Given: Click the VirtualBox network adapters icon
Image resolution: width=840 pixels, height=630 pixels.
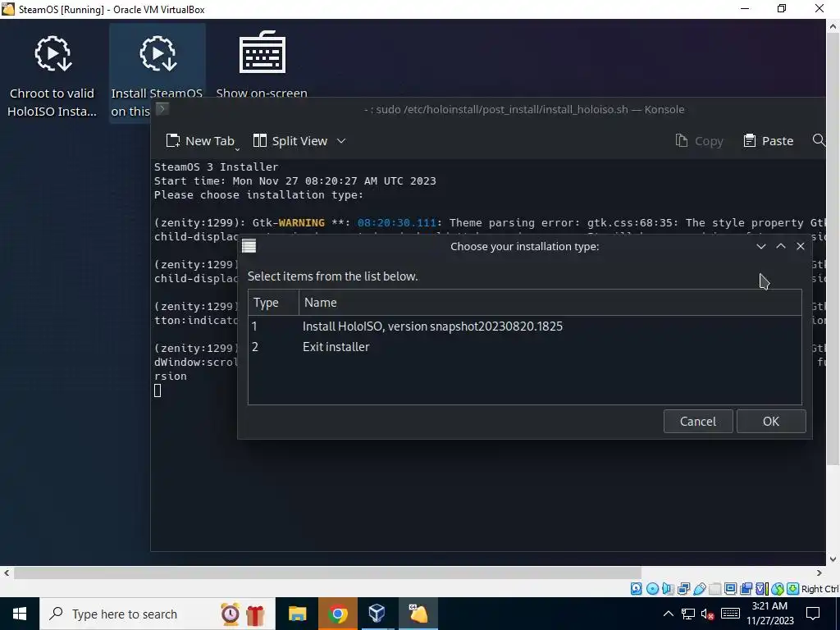Looking at the screenshot, I should click(683, 589).
